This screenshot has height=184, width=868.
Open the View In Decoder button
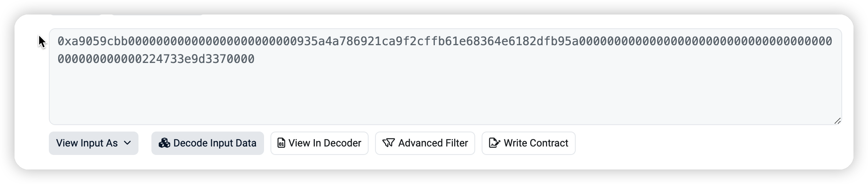click(319, 143)
